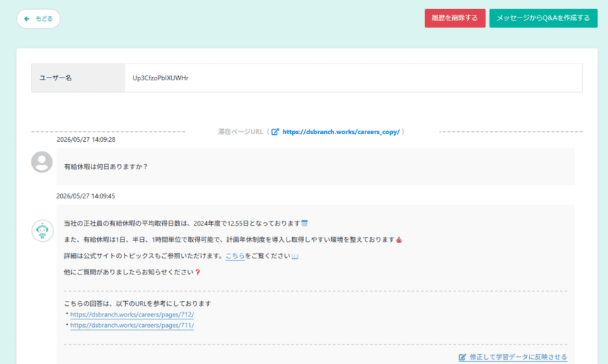Click the red 履歴を削除する button
Viewport: 608px width, 364px height.
coord(455,18)
